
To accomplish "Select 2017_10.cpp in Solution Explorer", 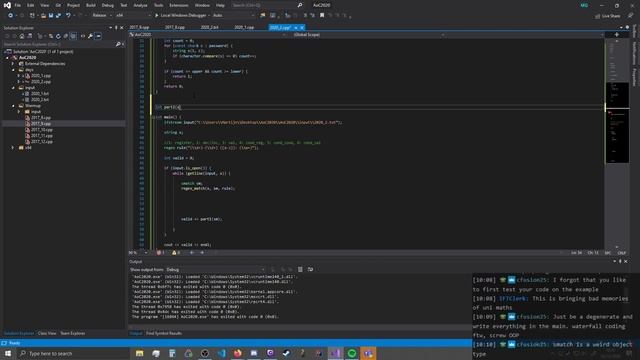I will [42, 129].
